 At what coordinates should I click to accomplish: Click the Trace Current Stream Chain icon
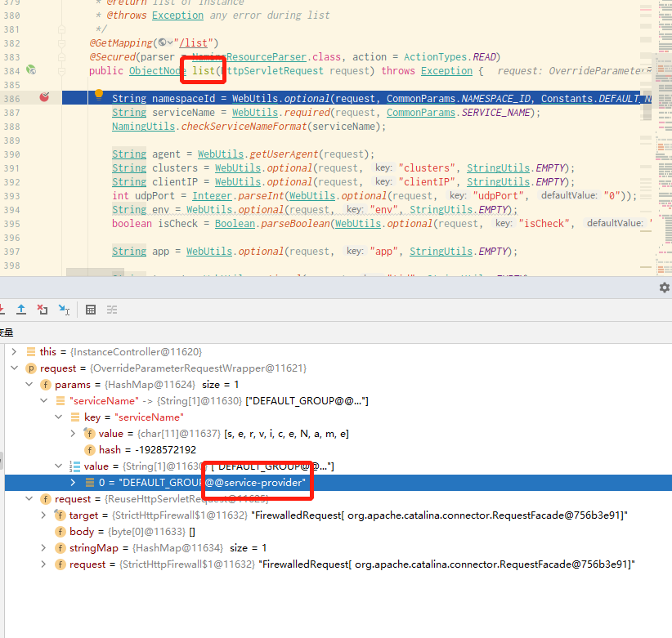tap(112, 309)
